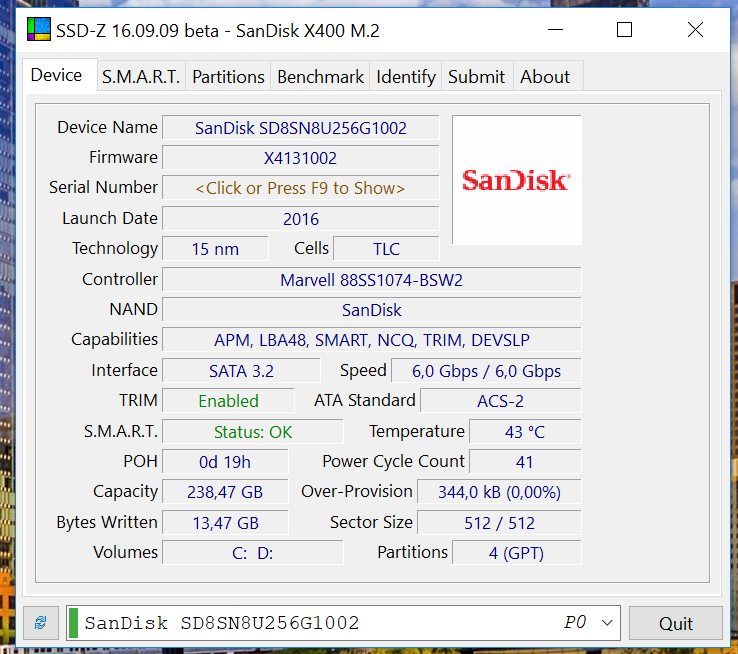Click the S.M.A.R.T. Status: OK value
The image size is (738, 654).
[253, 432]
